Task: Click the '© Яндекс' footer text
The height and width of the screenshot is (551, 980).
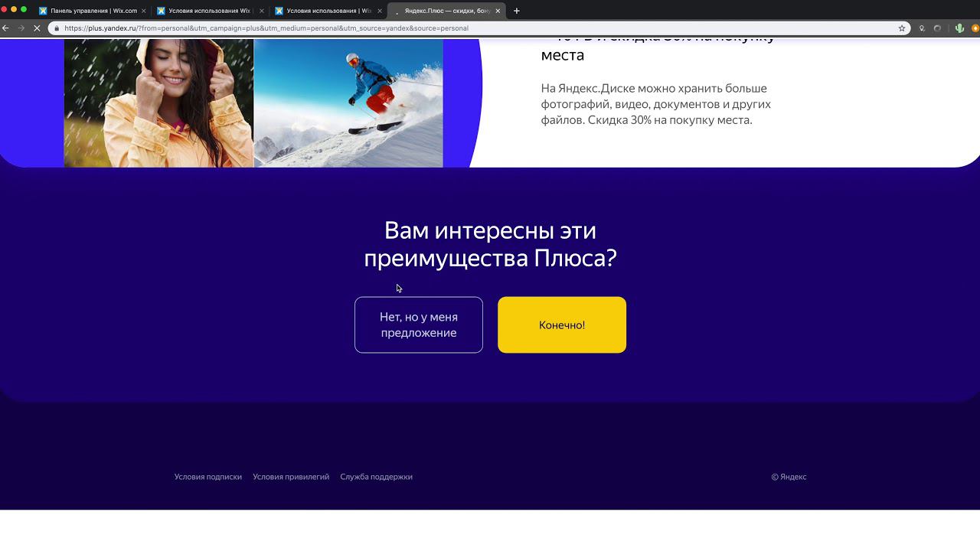Action: (x=789, y=477)
